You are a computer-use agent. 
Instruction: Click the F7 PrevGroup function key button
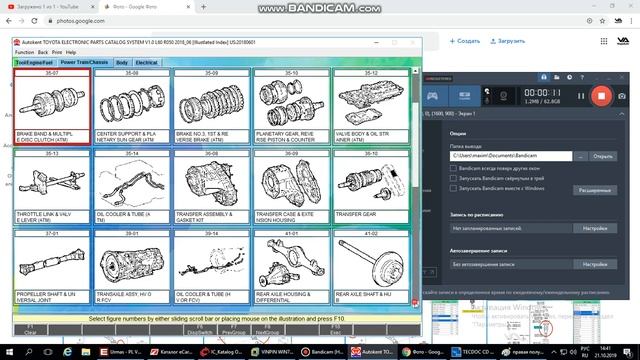click(234, 330)
